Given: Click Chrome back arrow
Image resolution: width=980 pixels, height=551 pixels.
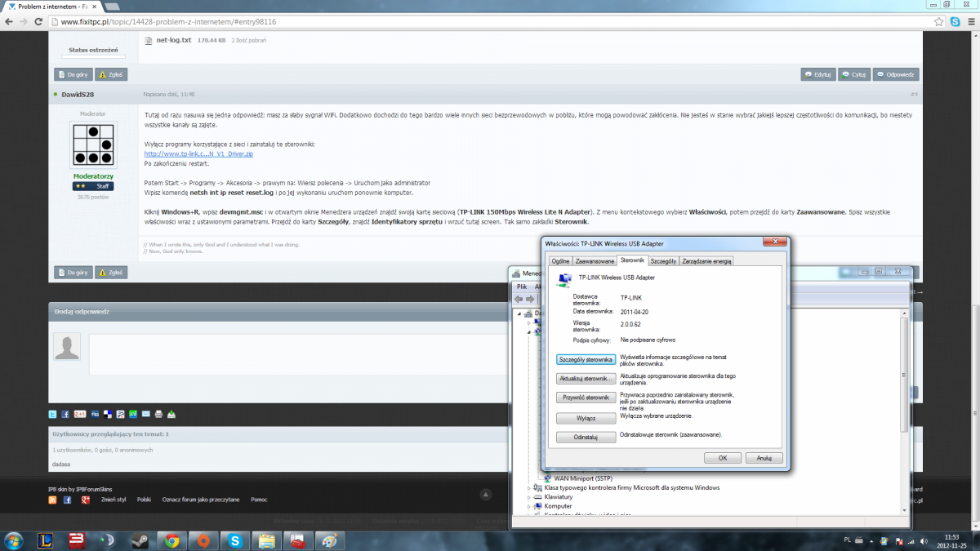Looking at the screenshot, I should click(x=9, y=22).
